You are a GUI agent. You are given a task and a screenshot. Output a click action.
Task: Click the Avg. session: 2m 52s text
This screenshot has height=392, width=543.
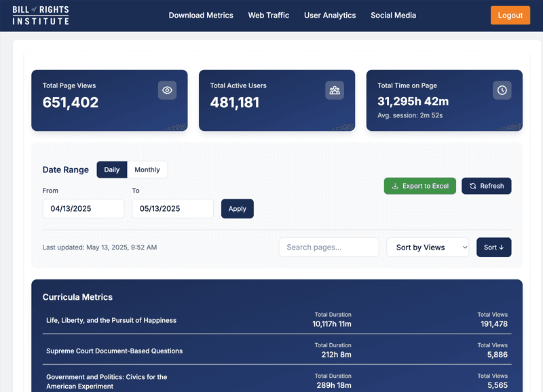(x=410, y=115)
